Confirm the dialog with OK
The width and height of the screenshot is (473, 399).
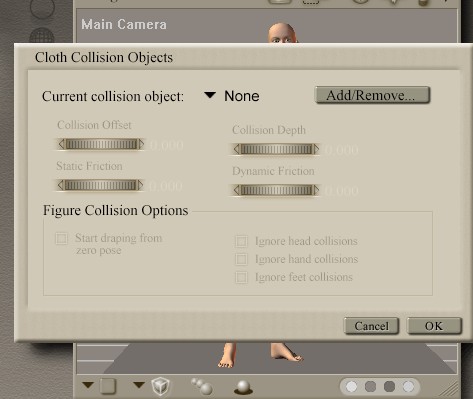click(434, 326)
